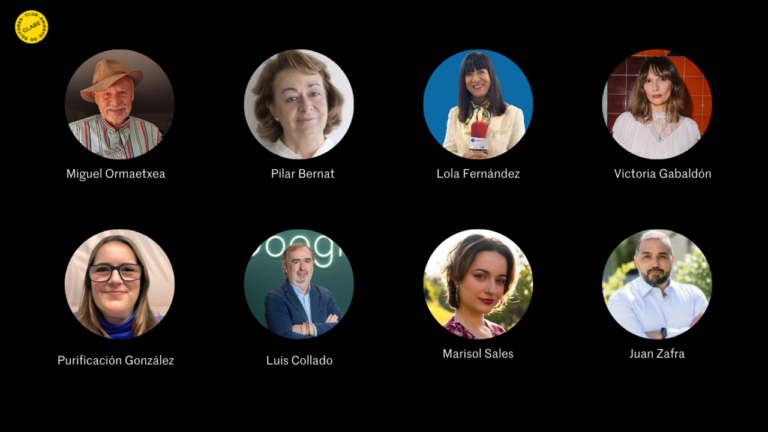Image resolution: width=768 pixels, height=432 pixels.
Task: Open Victoria Gabaldón's profile picture
Action: click(657, 104)
